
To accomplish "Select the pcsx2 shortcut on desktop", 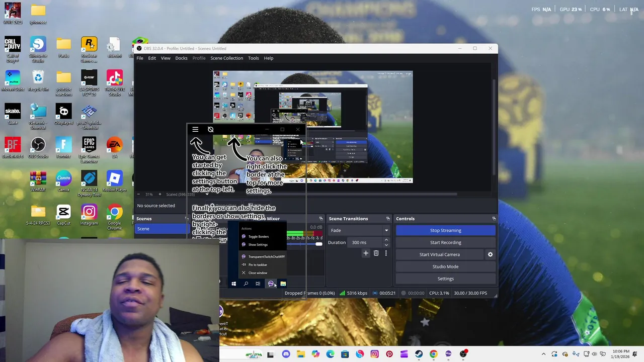I will point(89,117).
